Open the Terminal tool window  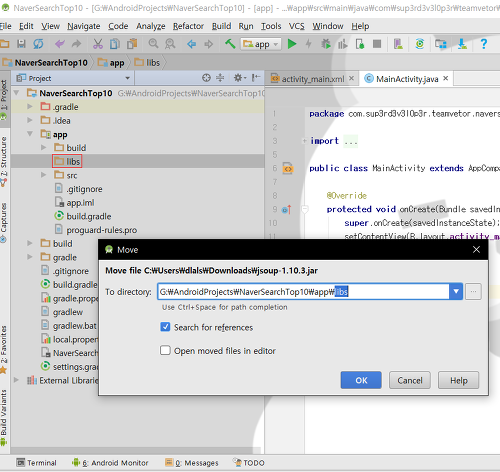pos(37,463)
